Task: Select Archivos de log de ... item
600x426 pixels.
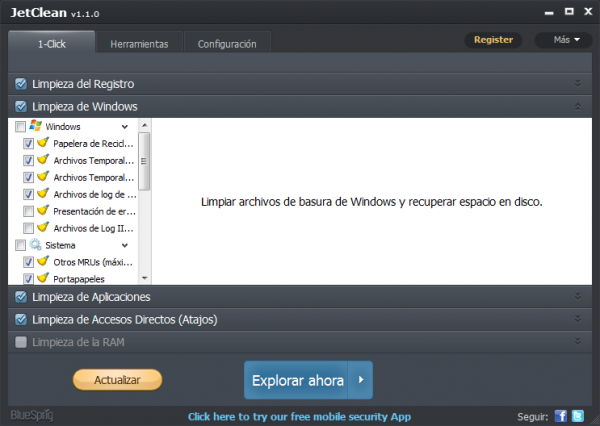Action: pos(95,194)
